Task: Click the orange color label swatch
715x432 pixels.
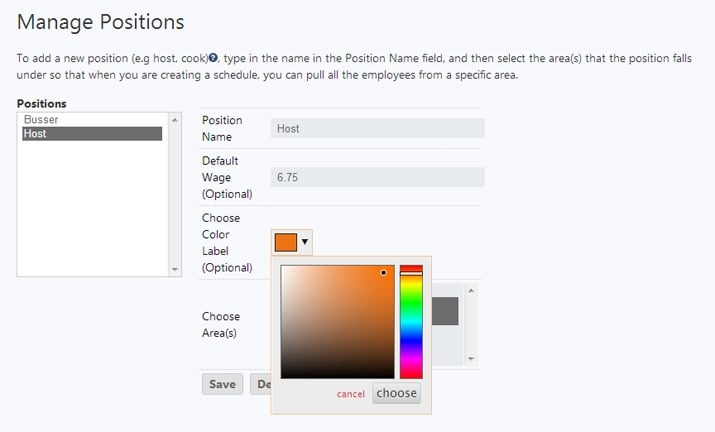Action: point(285,241)
